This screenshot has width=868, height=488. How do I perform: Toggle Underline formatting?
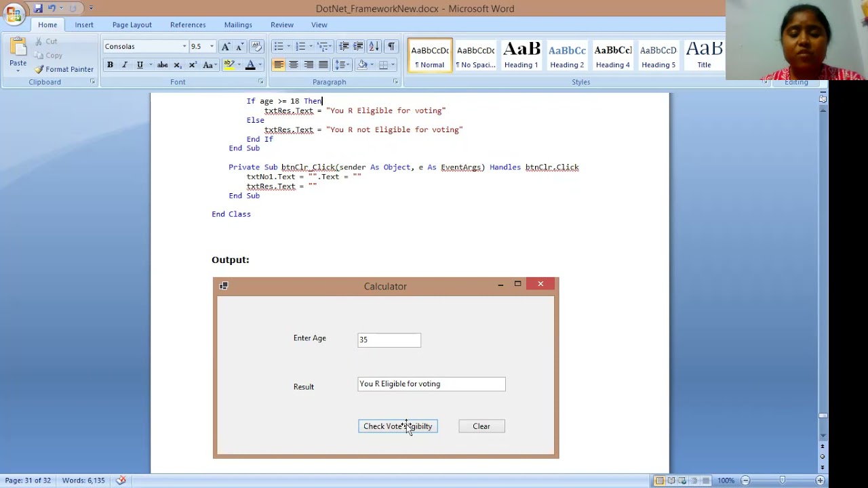[140, 65]
